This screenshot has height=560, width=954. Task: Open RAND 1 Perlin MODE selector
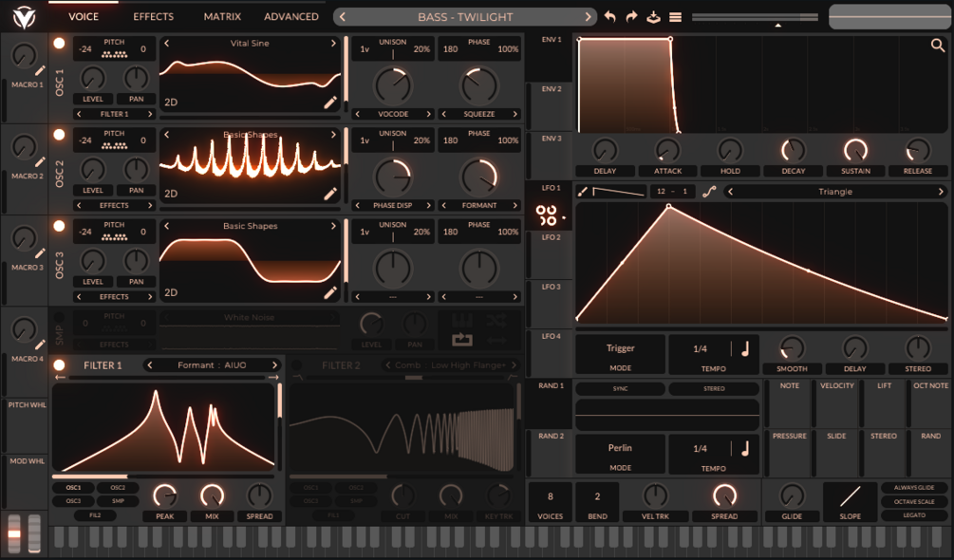click(620, 454)
